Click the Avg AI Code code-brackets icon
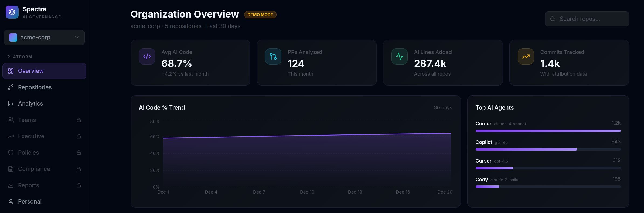 (147, 56)
